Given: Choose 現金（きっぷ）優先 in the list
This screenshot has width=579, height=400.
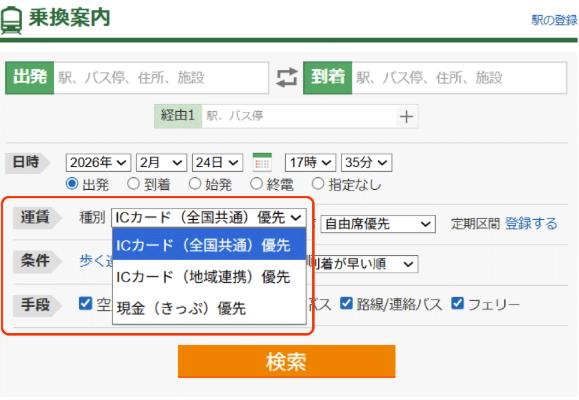Looking at the screenshot, I should pyautogui.click(x=209, y=308).
